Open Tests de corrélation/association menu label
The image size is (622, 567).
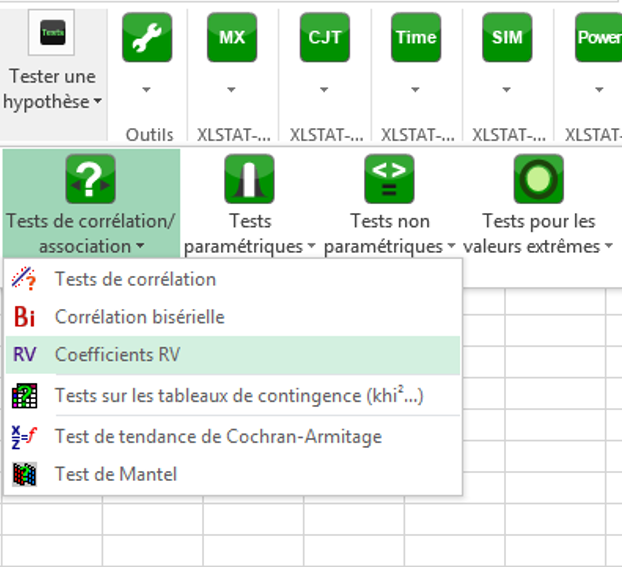90,234
